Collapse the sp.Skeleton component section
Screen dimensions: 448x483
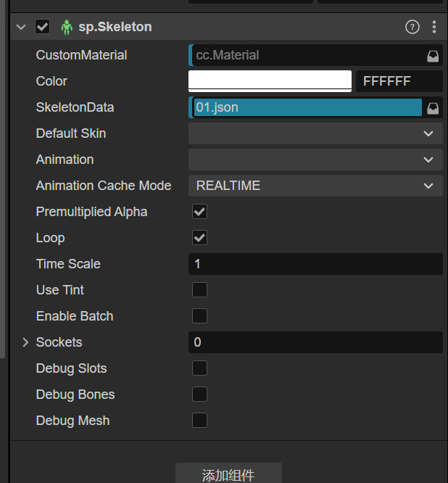(x=20, y=28)
